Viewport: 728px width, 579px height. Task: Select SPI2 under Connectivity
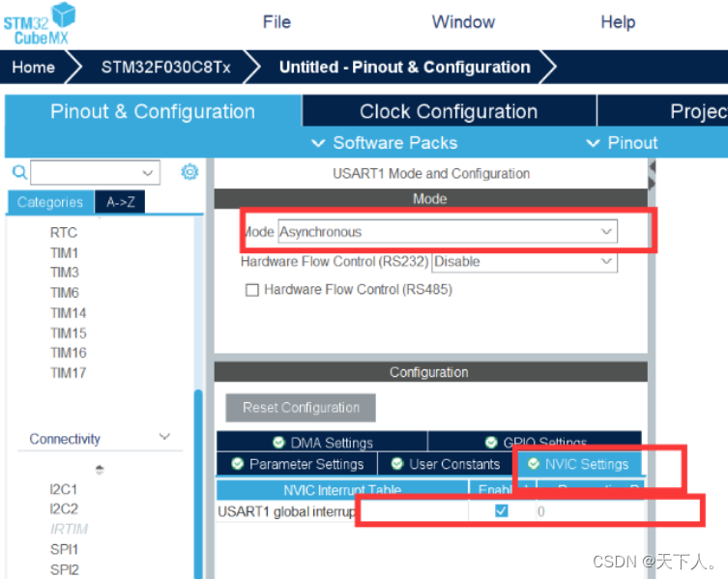tap(65, 569)
